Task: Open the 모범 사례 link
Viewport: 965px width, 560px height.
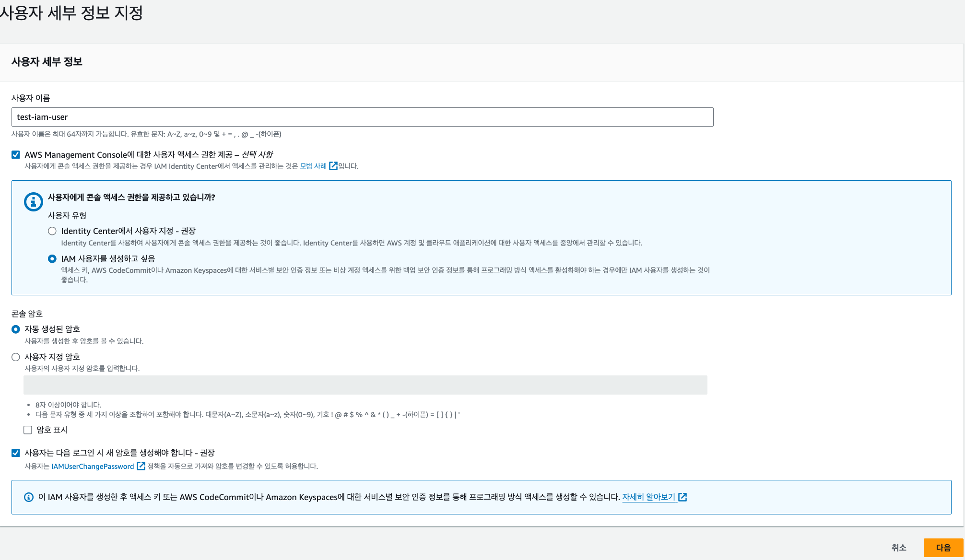Action: tap(313, 166)
